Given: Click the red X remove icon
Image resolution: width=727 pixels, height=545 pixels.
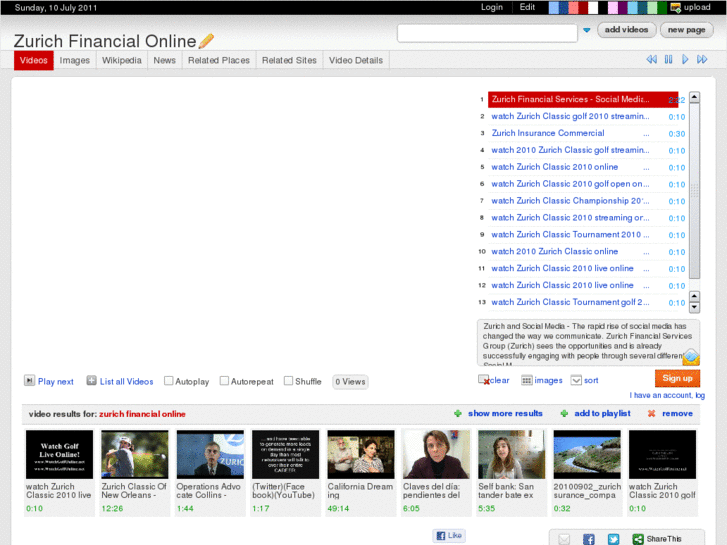Looking at the screenshot, I should [x=651, y=413].
